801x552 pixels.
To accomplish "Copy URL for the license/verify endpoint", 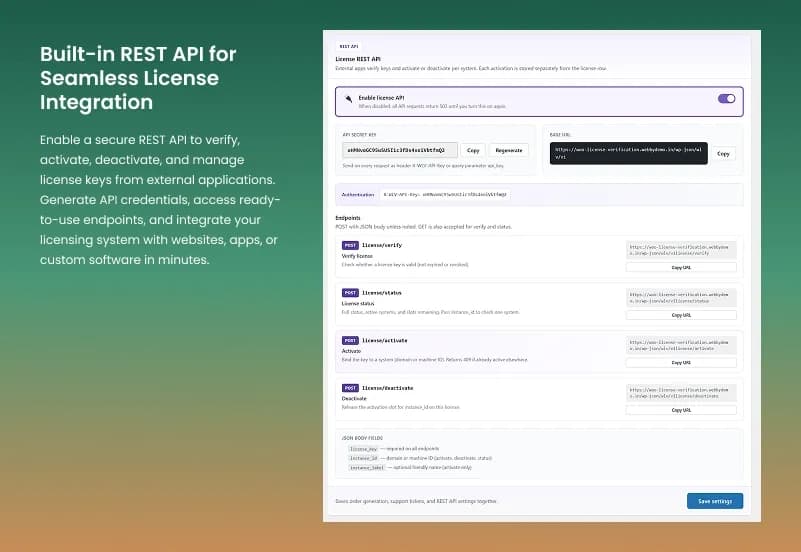I will 681,267.
